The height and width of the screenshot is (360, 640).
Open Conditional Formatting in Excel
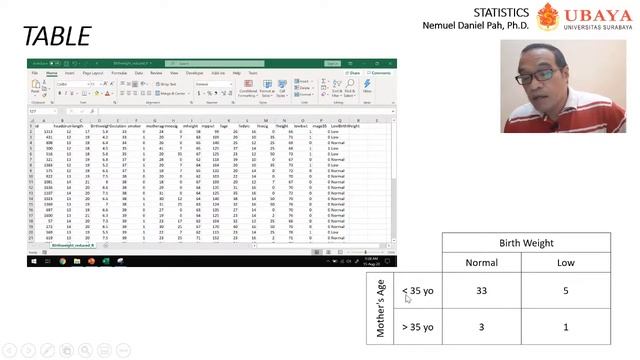point(248,88)
